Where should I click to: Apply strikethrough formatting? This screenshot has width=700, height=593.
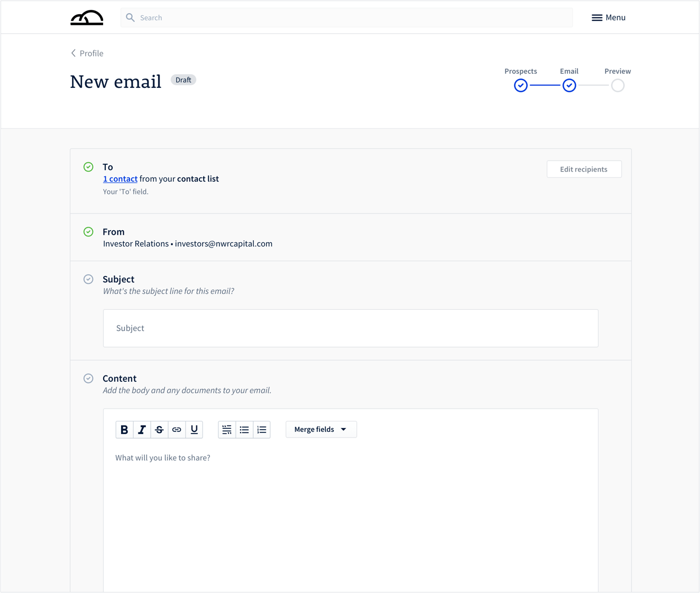[x=159, y=430]
